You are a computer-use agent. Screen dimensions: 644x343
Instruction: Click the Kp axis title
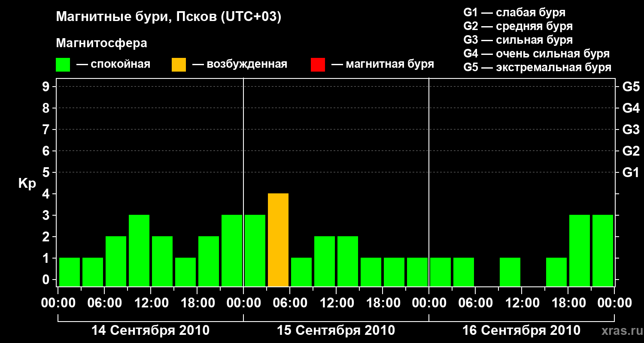pyautogui.click(x=27, y=184)
